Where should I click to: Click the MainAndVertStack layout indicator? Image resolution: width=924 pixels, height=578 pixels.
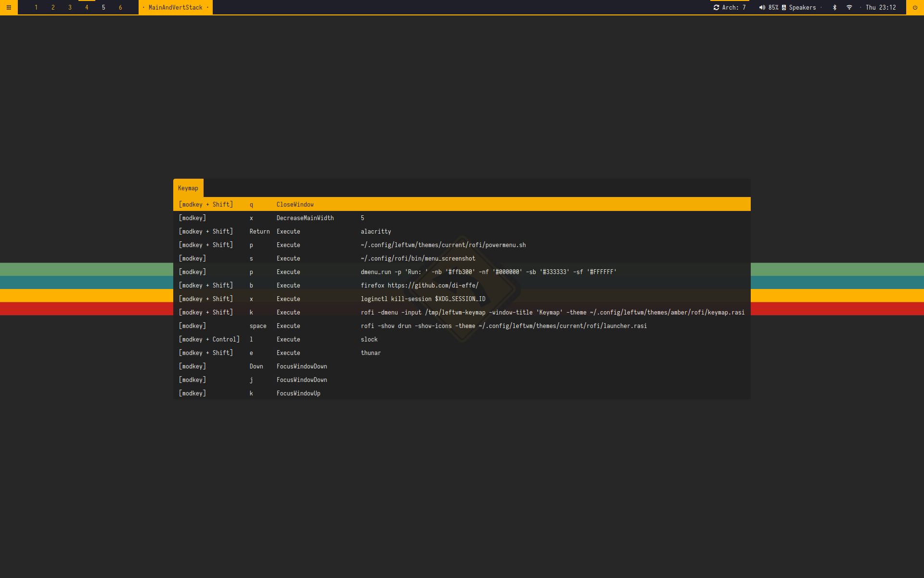[x=175, y=7]
